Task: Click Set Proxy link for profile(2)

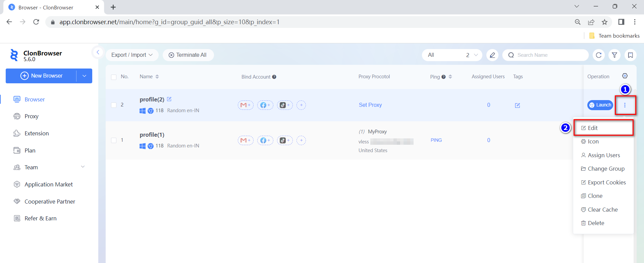Action: tap(370, 105)
